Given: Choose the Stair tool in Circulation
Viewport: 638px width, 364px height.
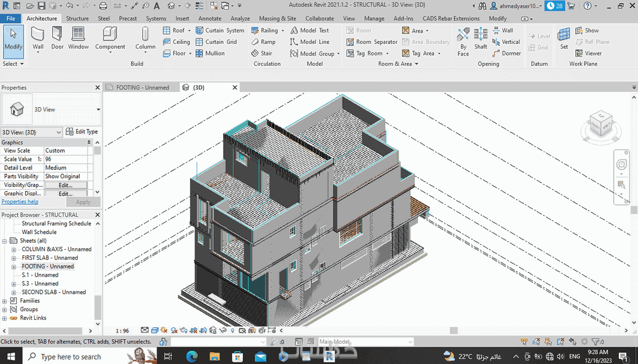Looking at the screenshot, I should [262, 53].
